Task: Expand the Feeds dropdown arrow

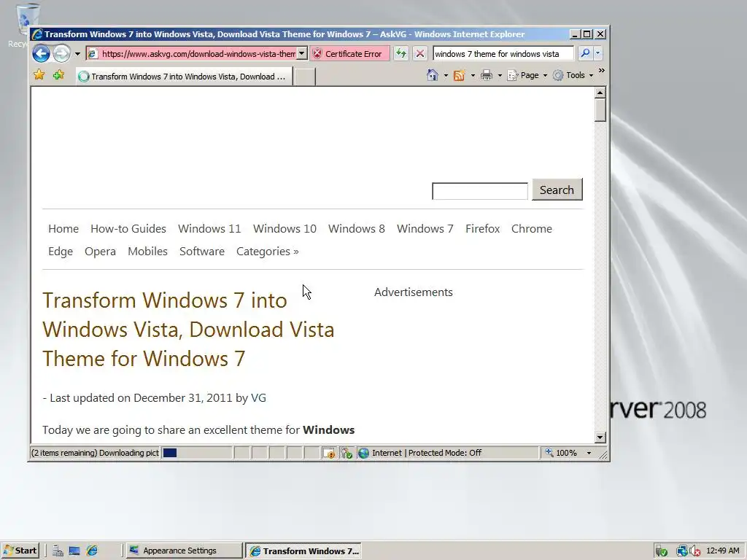Action: (473, 75)
